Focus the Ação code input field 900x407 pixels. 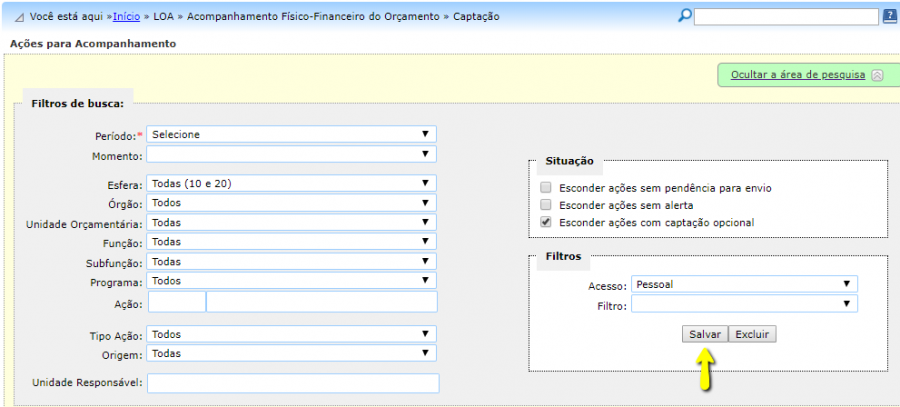(x=177, y=302)
